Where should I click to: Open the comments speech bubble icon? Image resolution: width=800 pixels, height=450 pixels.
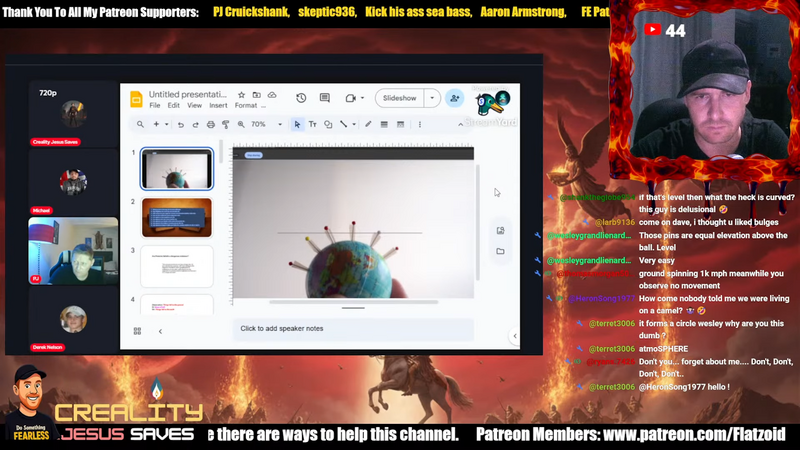click(324, 98)
